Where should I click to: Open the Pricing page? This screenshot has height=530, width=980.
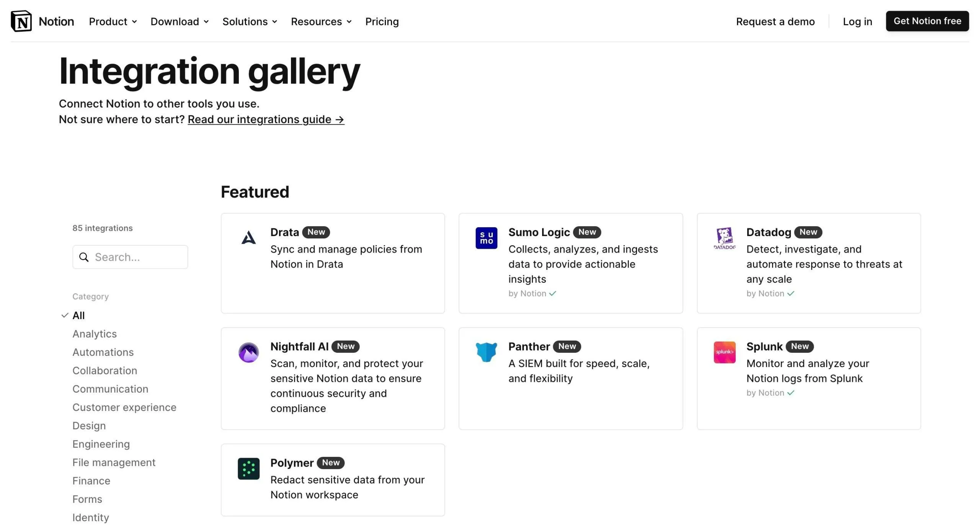(x=382, y=21)
